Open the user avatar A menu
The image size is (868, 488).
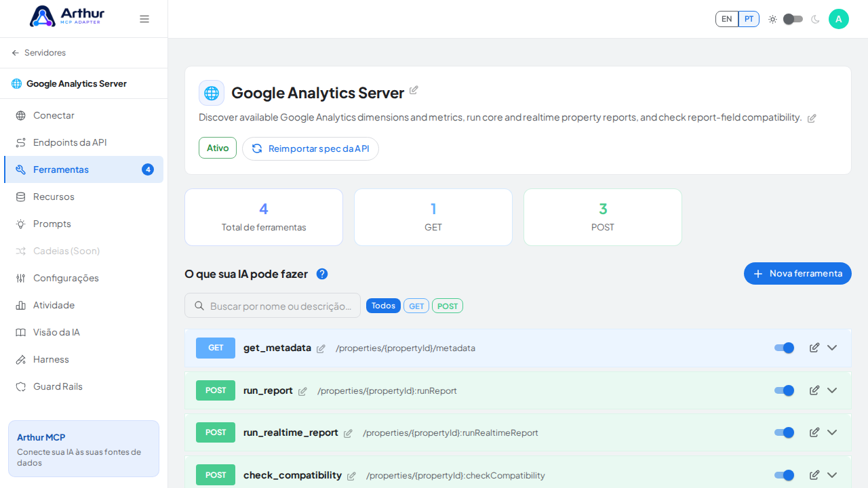coord(839,19)
